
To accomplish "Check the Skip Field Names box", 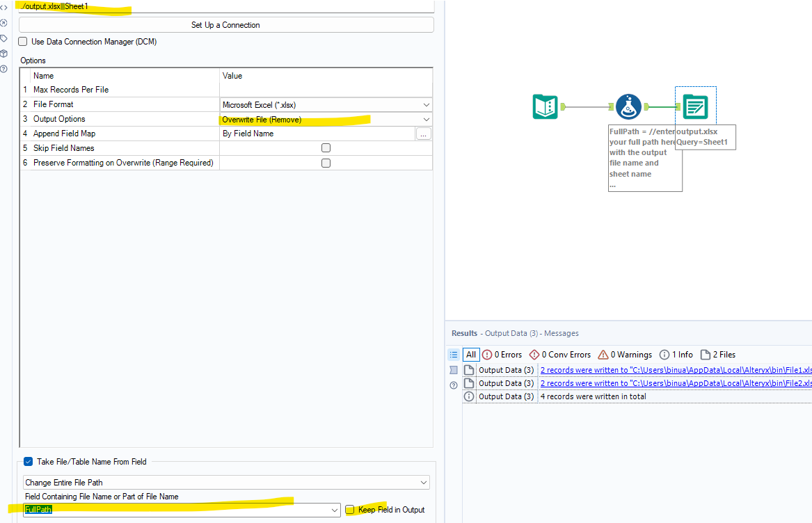I will pos(326,148).
